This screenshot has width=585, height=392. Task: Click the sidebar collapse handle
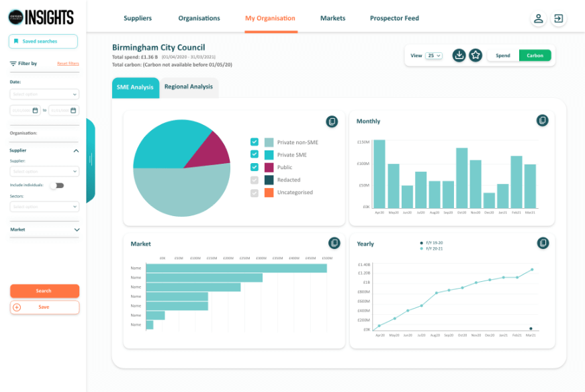(91, 160)
